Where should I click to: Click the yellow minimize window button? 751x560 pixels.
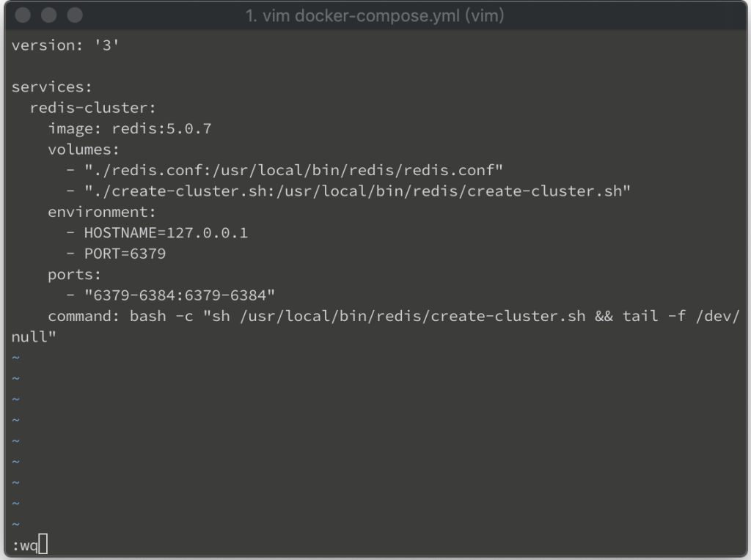pyautogui.click(x=48, y=15)
